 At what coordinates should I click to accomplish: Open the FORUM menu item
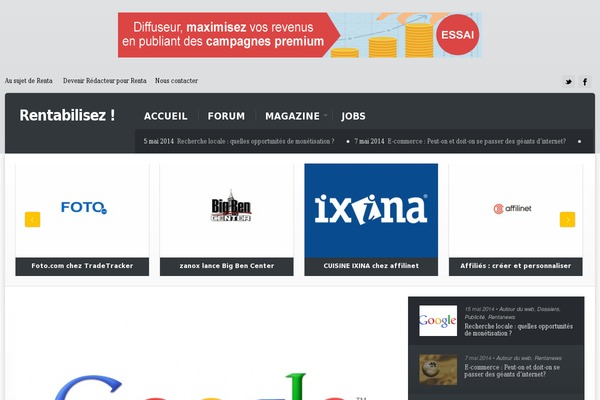click(226, 116)
